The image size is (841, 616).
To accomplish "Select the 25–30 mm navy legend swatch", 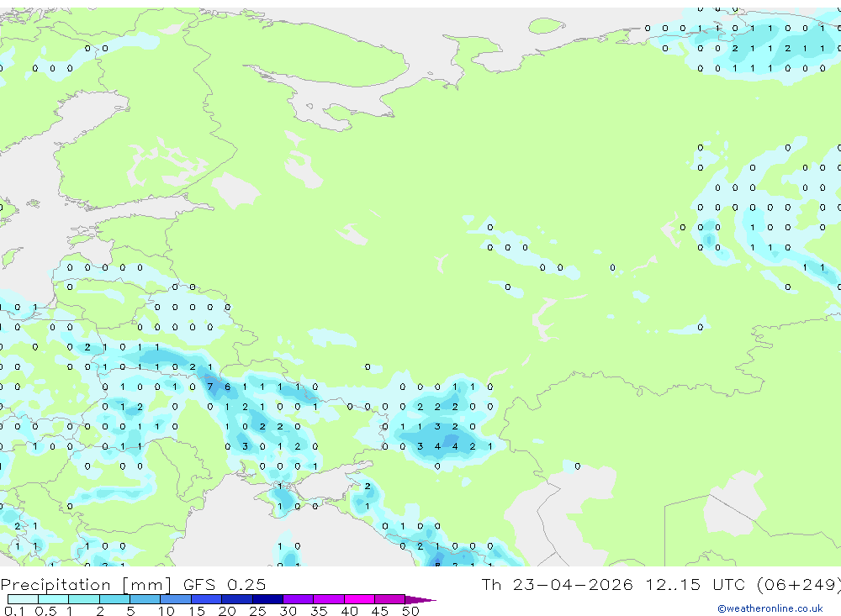I will 267,599.
